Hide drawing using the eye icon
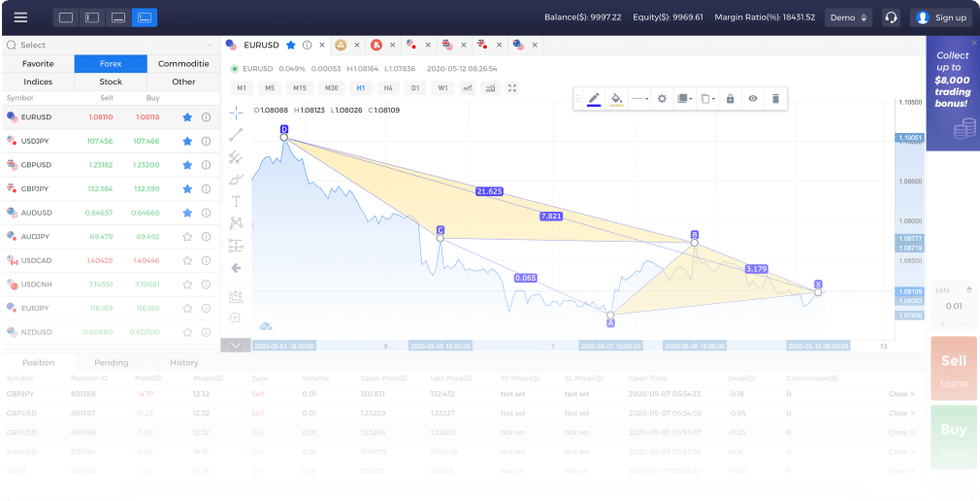This screenshot has height=501, width=980. pyautogui.click(x=752, y=98)
